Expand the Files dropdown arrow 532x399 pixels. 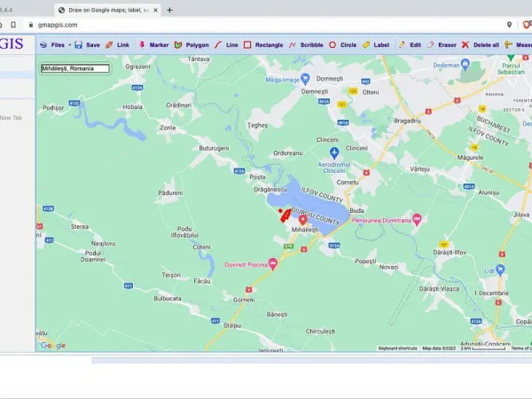(x=69, y=45)
